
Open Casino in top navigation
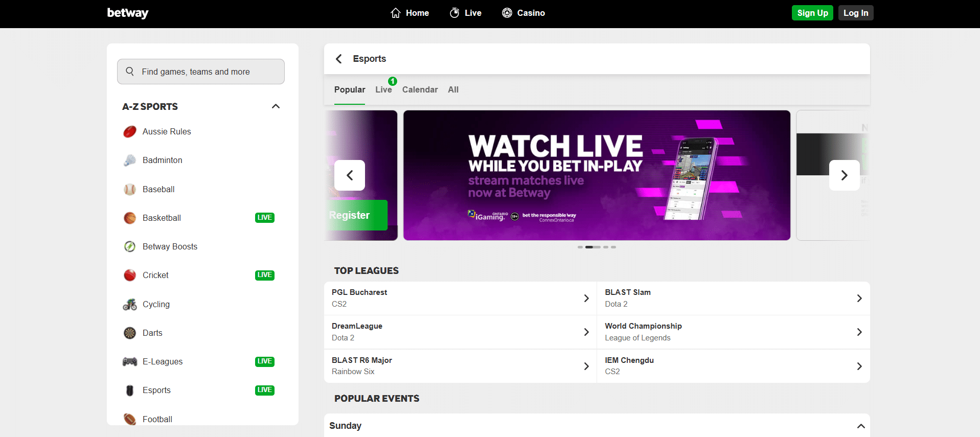click(523, 13)
